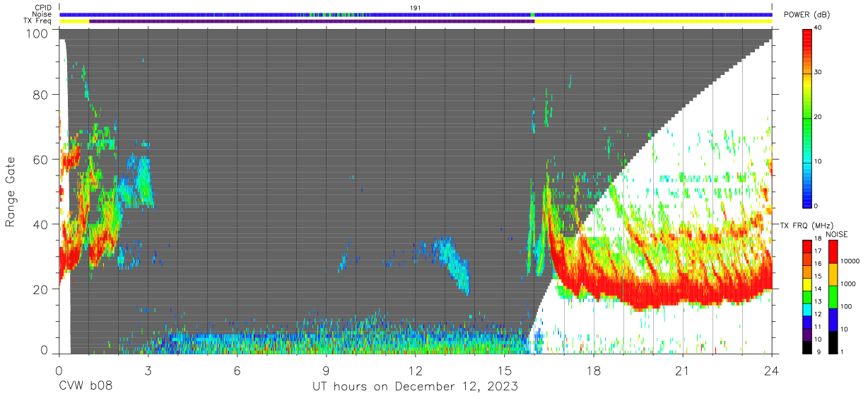Click the CPID value 191
This screenshot has height=401, width=868.
tap(416, 7)
